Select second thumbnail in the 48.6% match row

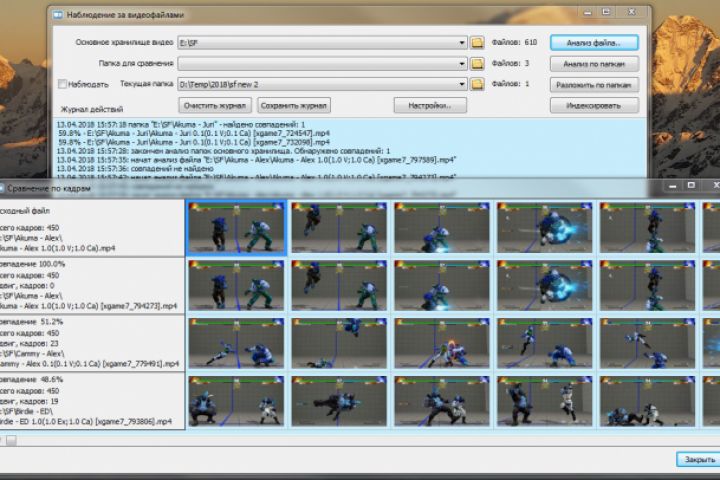tap(339, 401)
